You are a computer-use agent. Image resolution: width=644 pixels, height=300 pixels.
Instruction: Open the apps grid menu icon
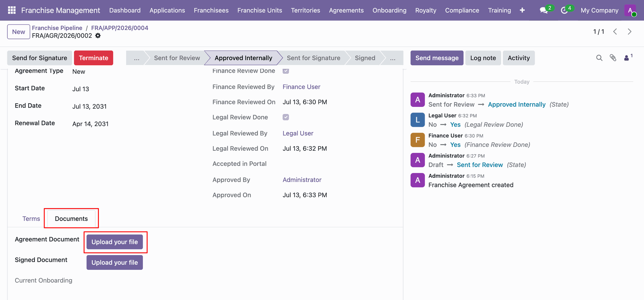coord(12,10)
